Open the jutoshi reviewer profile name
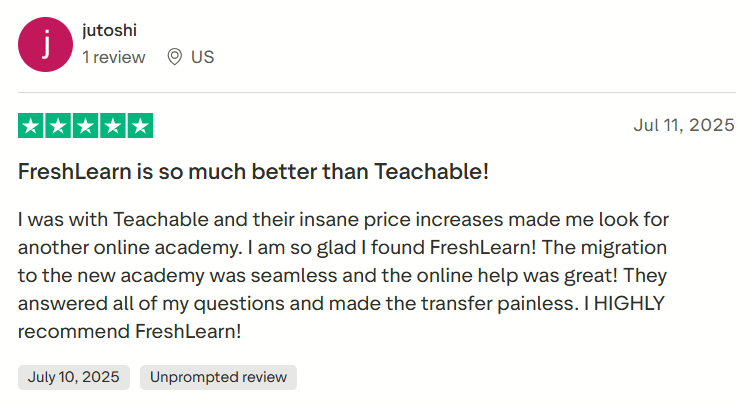 [109, 31]
